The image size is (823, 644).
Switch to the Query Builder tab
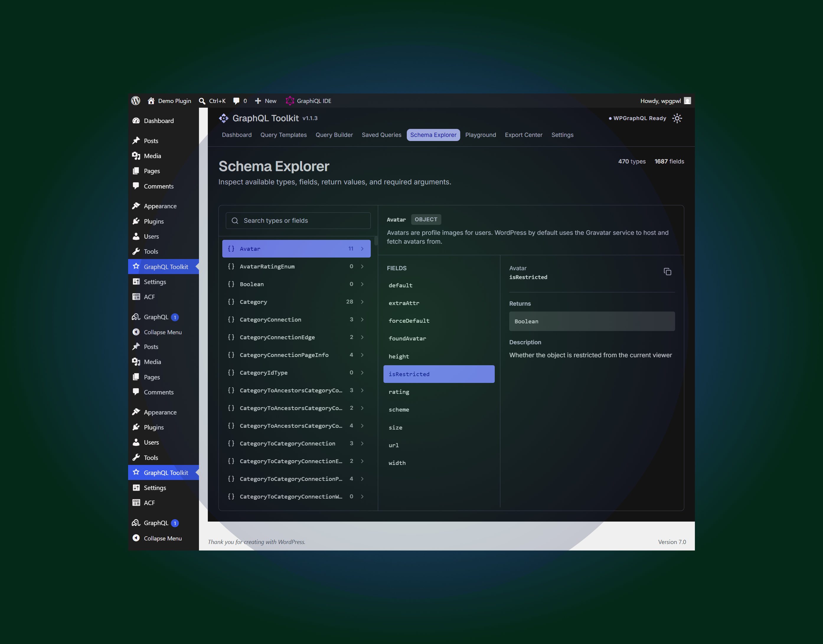point(334,135)
